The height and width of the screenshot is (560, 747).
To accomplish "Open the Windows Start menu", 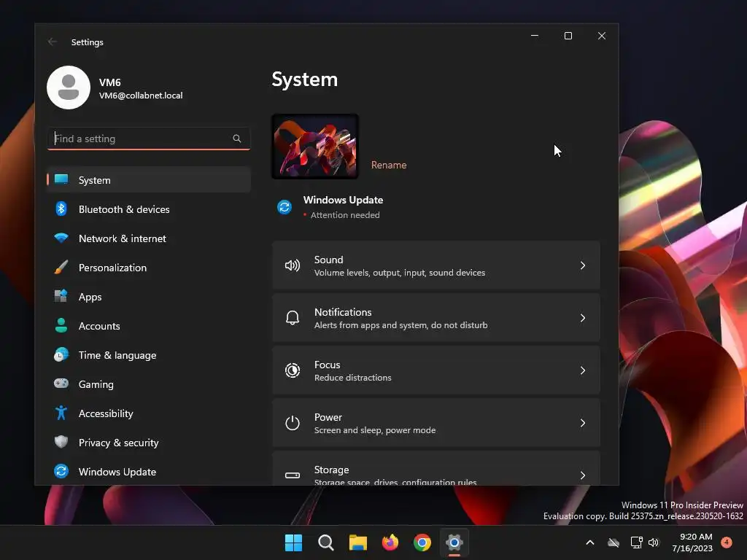I will 293,542.
